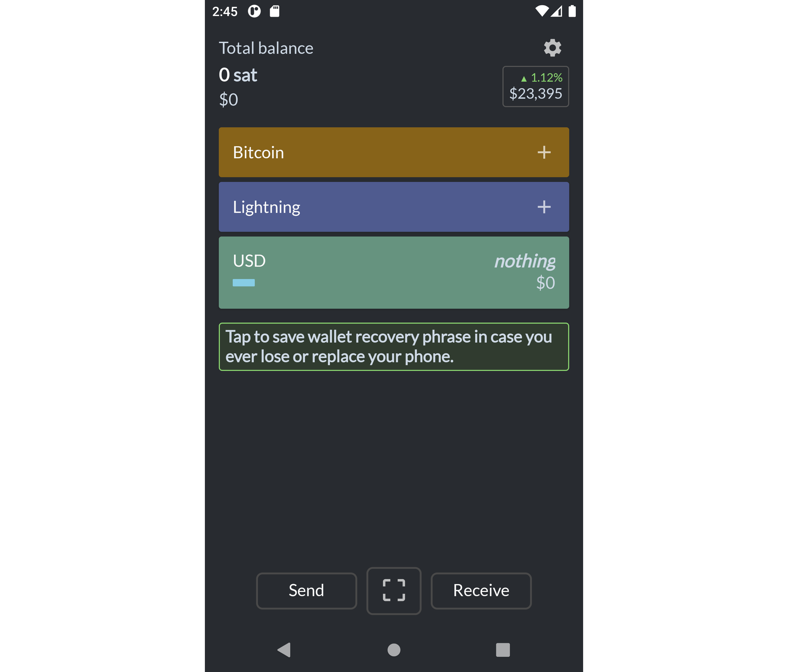The width and height of the screenshot is (788, 672).
Task: Select the Bitcoin menu item
Action: tap(394, 152)
